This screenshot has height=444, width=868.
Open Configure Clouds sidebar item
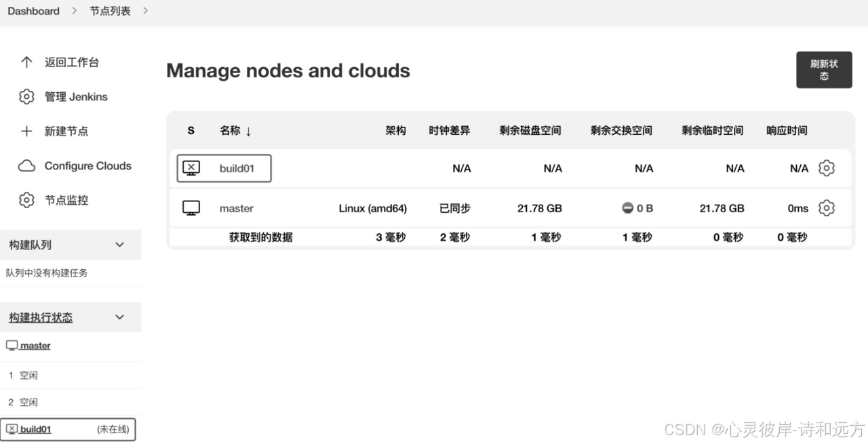pos(88,166)
